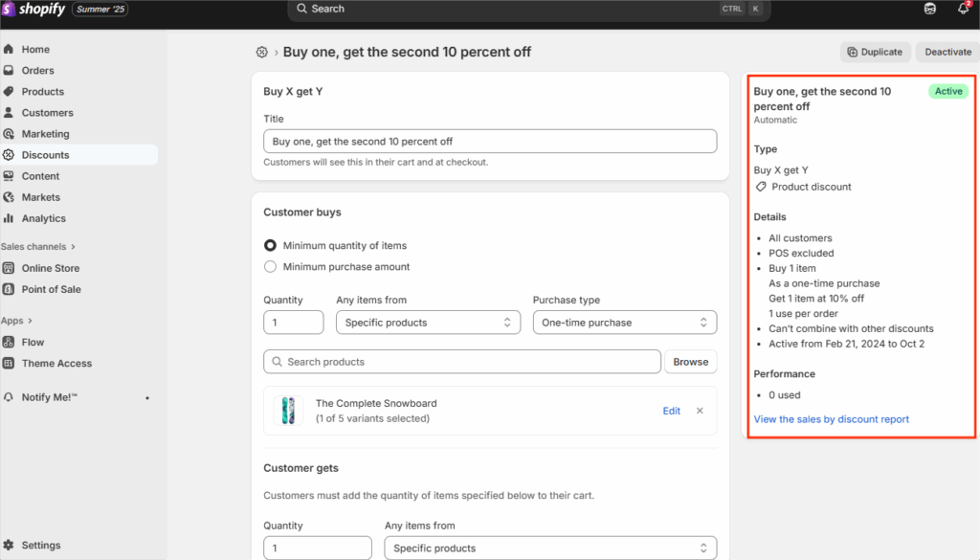This screenshot has height=560, width=980.
Task: Remove The Complete Snowboard with X icon
Action: coord(700,411)
